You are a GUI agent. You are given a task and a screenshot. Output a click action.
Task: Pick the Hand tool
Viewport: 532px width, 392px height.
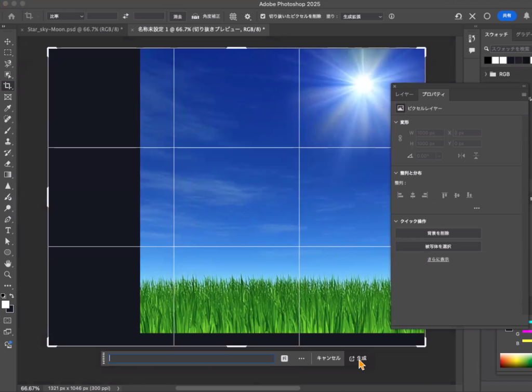[8, 263]
